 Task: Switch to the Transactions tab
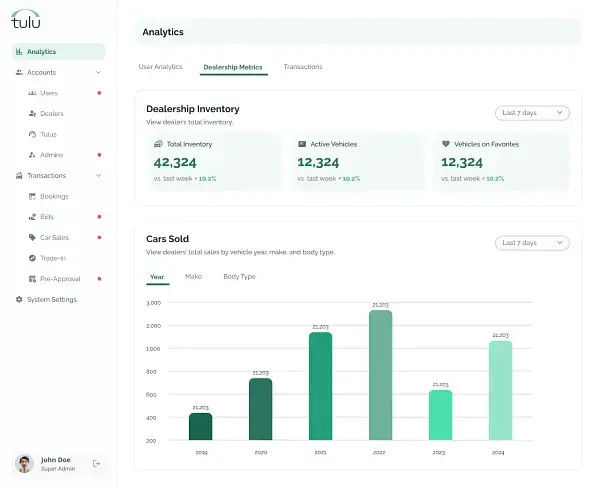pos(303,67)
